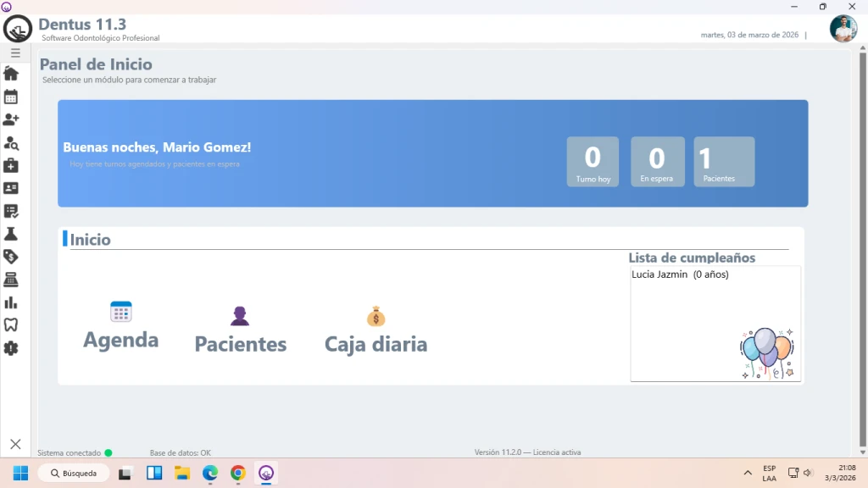Toggle the hamburger menu in sidebar
Image resolution: width=868 pixels, height=488 pixels.
tap(15, 53)
